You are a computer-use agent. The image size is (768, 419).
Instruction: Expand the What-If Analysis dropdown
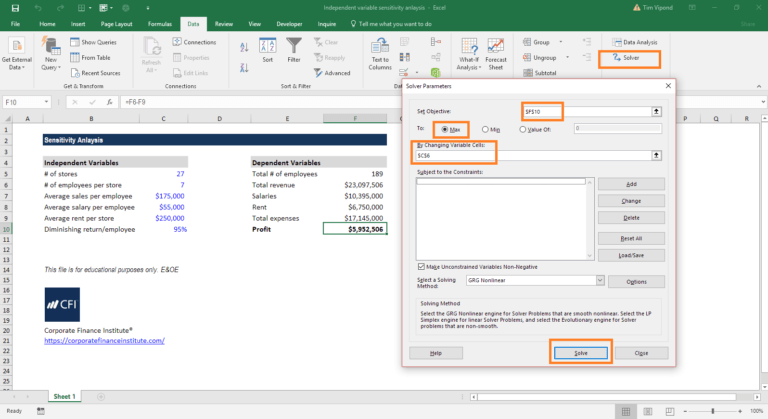(x=468, y=68)
